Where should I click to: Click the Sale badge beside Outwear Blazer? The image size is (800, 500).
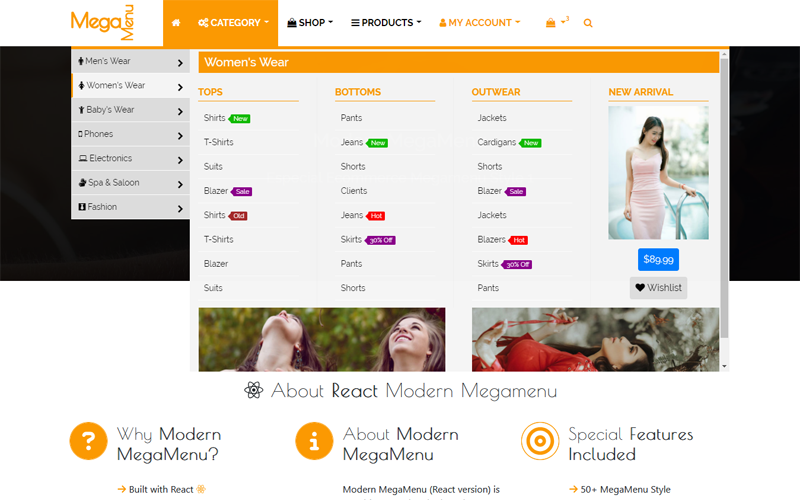point(515,192)
